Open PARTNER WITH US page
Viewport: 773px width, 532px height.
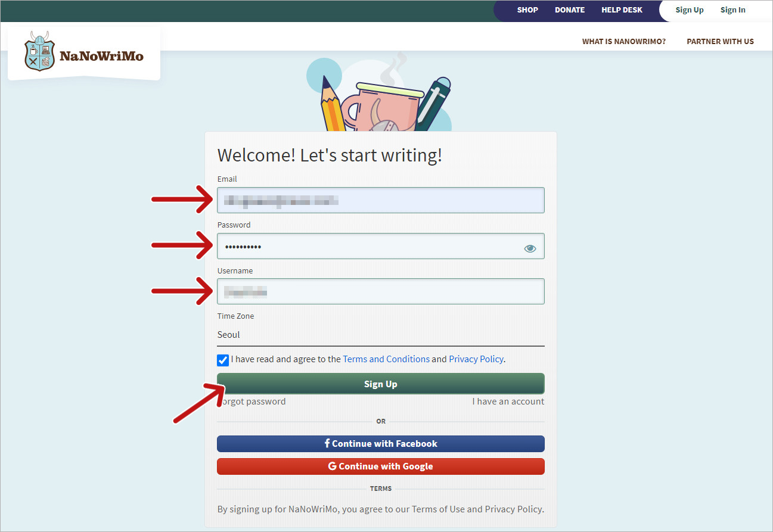720,42
